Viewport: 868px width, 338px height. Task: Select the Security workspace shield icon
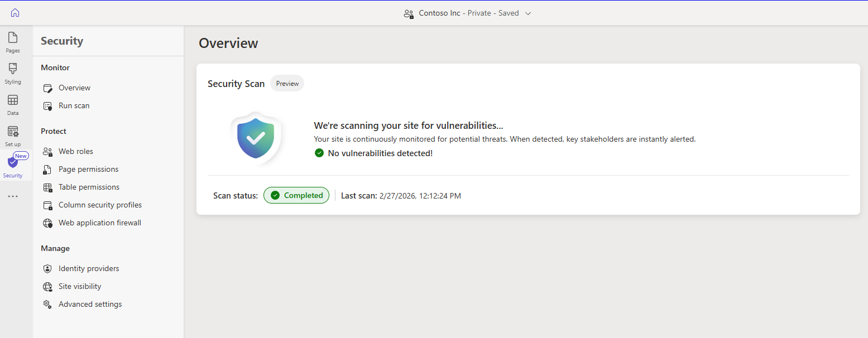12,165
